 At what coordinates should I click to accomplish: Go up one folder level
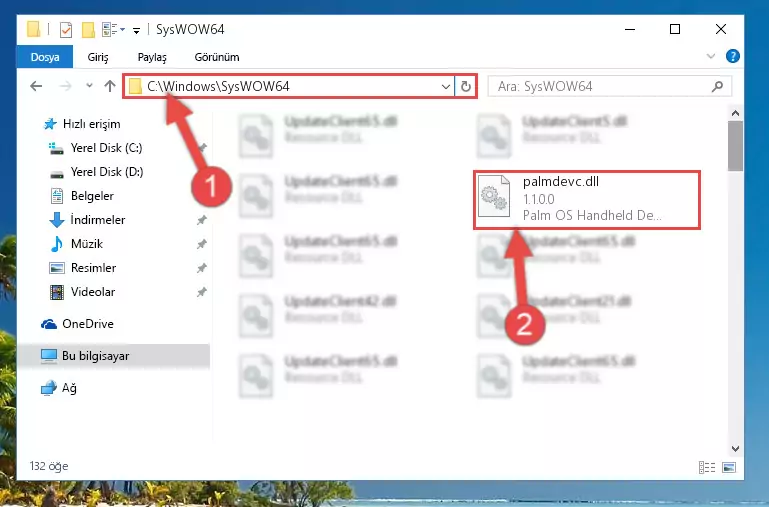click(x=110, y=86)
